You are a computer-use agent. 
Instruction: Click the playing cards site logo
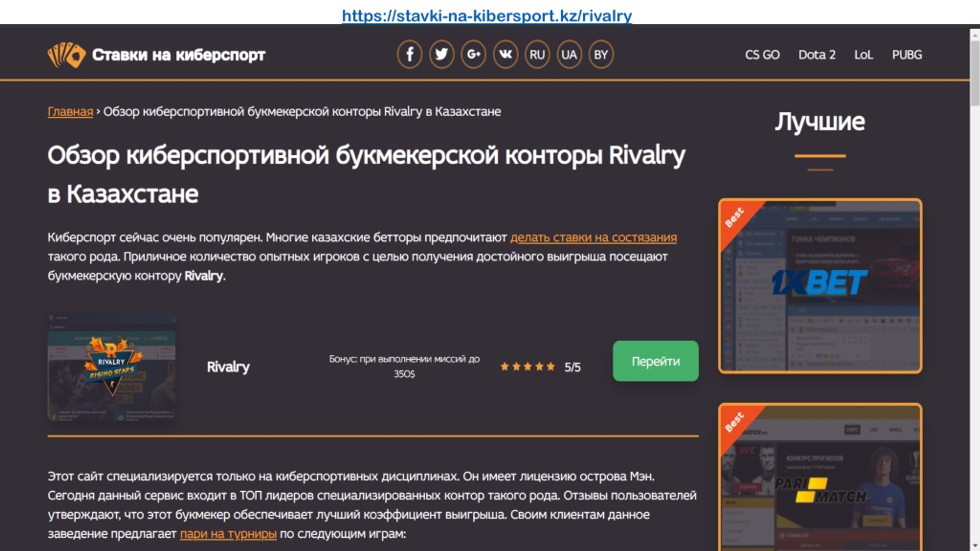click(x=66, y=55)
